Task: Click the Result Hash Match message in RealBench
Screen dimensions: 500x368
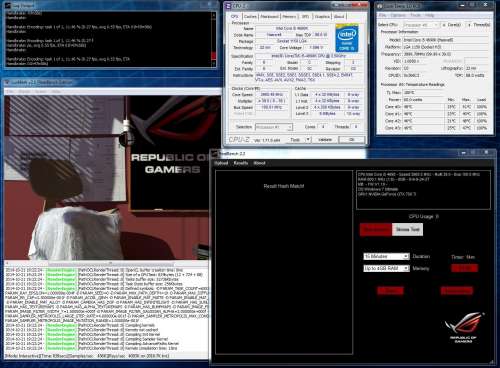Action: (284, 186)
